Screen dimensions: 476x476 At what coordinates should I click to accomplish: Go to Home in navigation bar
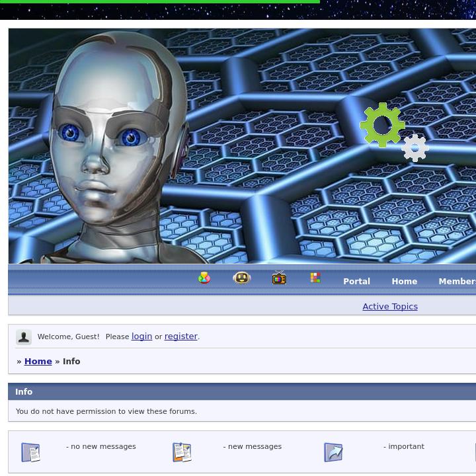404,281
